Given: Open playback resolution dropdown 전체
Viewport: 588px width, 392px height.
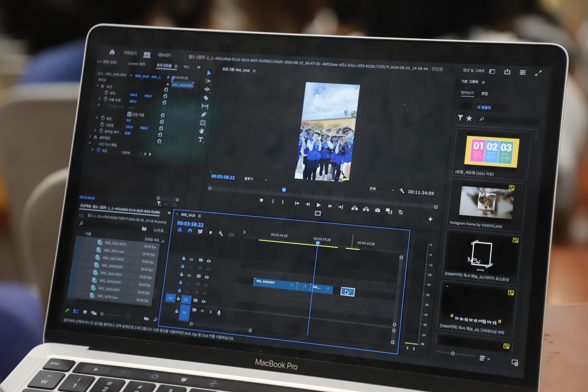Looking at the screenshot, I should pyautogui.click(x=382, y=189).
